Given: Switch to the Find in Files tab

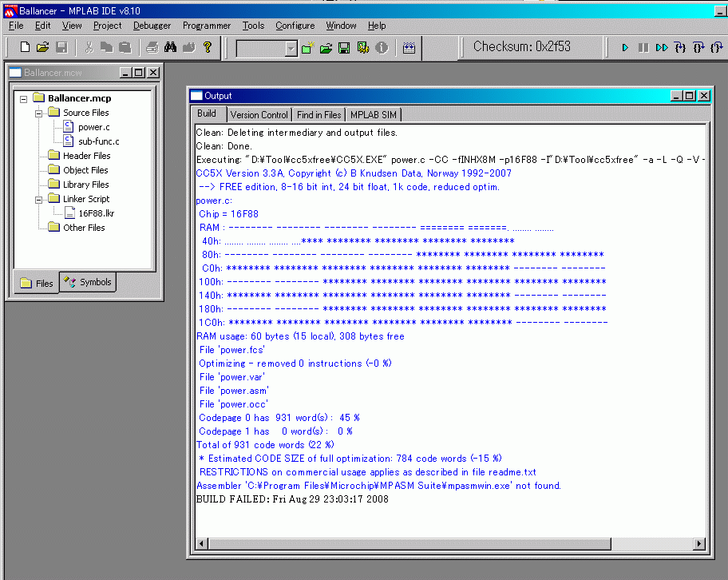Looking at the screenshot, I should (x=318, y=115).
